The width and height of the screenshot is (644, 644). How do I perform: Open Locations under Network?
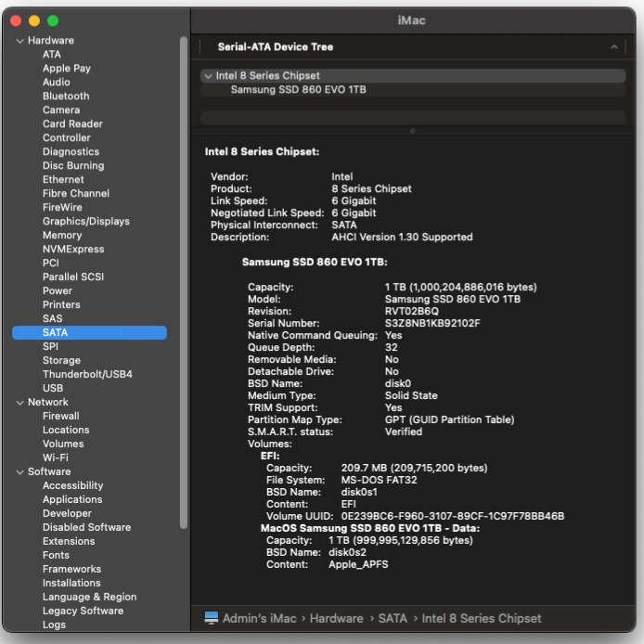point(66,430)
